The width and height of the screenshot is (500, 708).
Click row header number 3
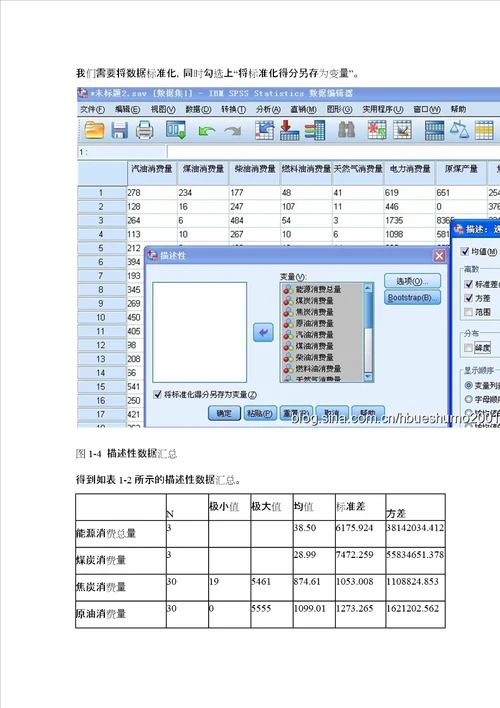pos(101,221)
